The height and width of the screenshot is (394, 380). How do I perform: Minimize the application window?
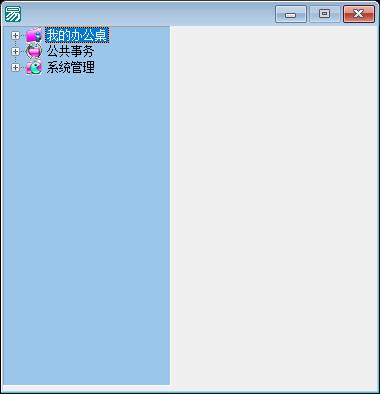(x=291, y=14)
